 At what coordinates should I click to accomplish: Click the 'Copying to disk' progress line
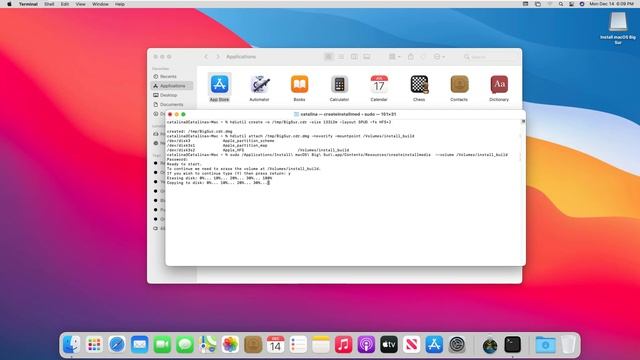(218, 183)
